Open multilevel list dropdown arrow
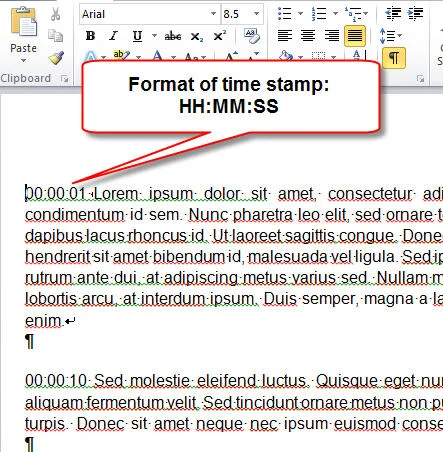The width and height of the screenshot is (443, 452). [366, 14]
